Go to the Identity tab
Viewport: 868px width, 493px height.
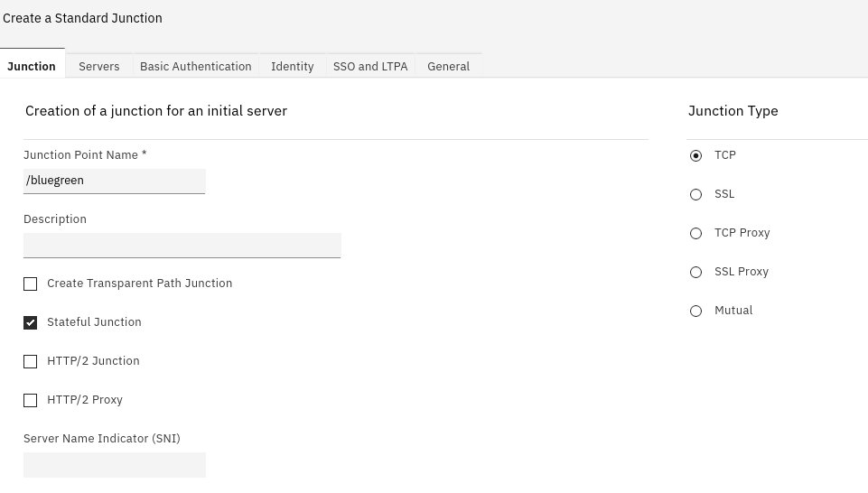(292, 66)
